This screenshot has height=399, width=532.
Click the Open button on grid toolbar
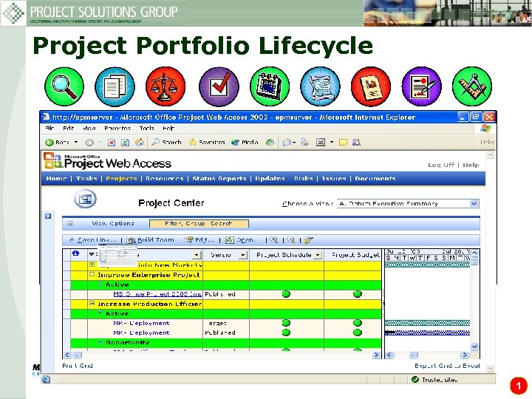(241, 240)
